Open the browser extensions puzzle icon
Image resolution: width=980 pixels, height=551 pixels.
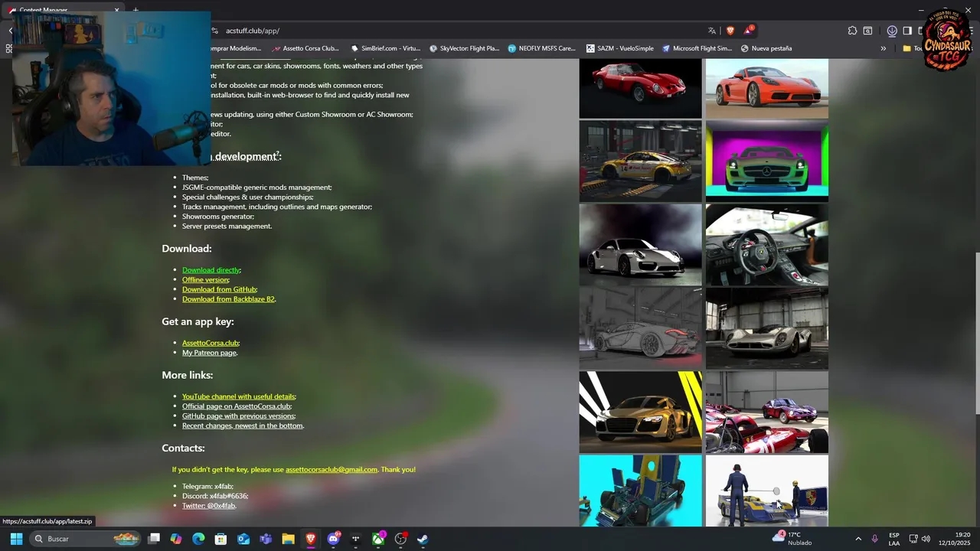pyautogui.click(x=852, y=31)
